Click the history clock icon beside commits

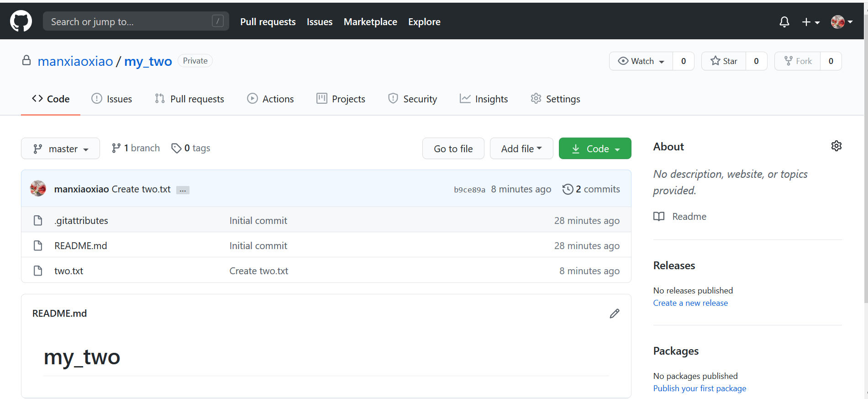[x=568, y=189]
